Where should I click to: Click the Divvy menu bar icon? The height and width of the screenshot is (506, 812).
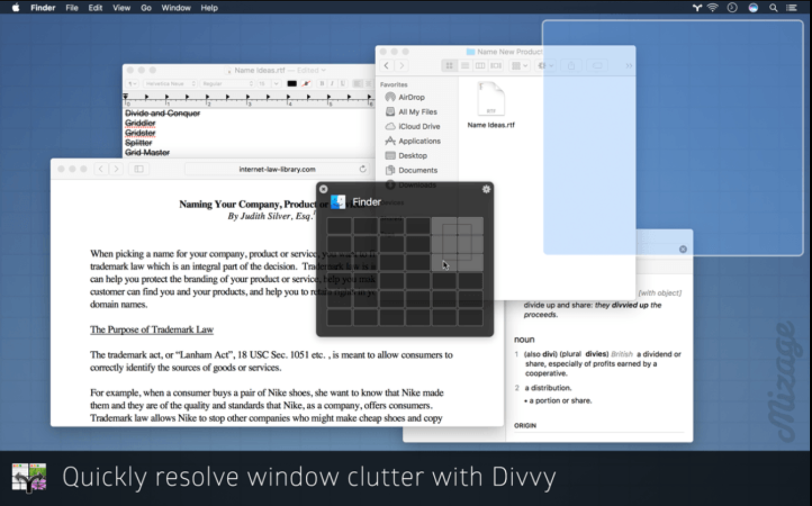[697, 7]
